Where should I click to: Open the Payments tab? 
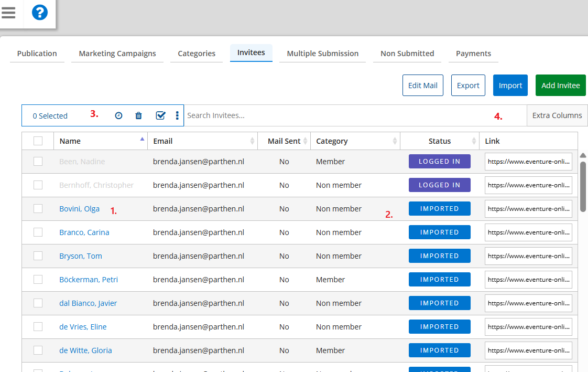473,54
